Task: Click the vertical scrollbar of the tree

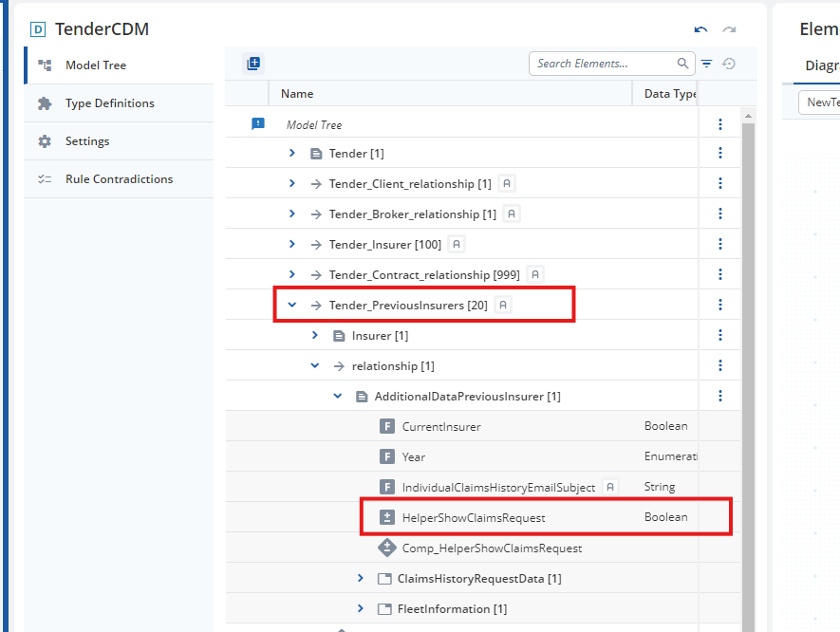Action: [748, 369]
